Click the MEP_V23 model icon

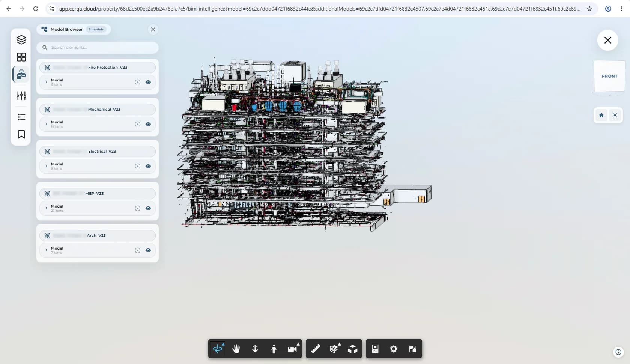[47, 194]
